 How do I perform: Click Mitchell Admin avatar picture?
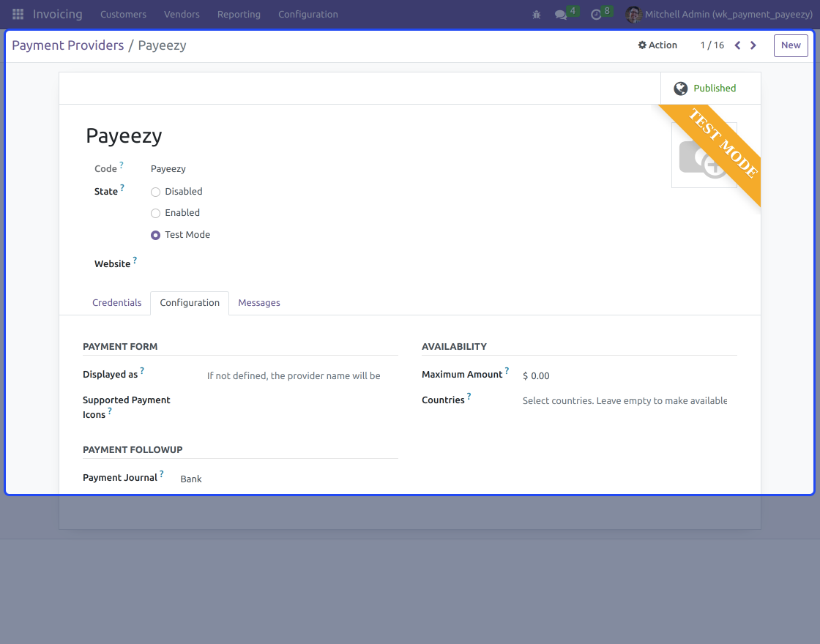(633, 15)
